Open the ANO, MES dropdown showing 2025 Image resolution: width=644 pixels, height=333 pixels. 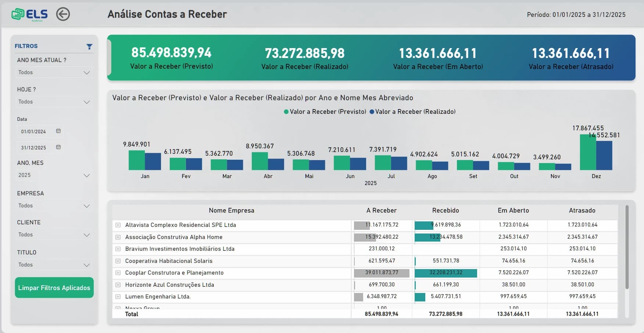(x=54, y=175)
